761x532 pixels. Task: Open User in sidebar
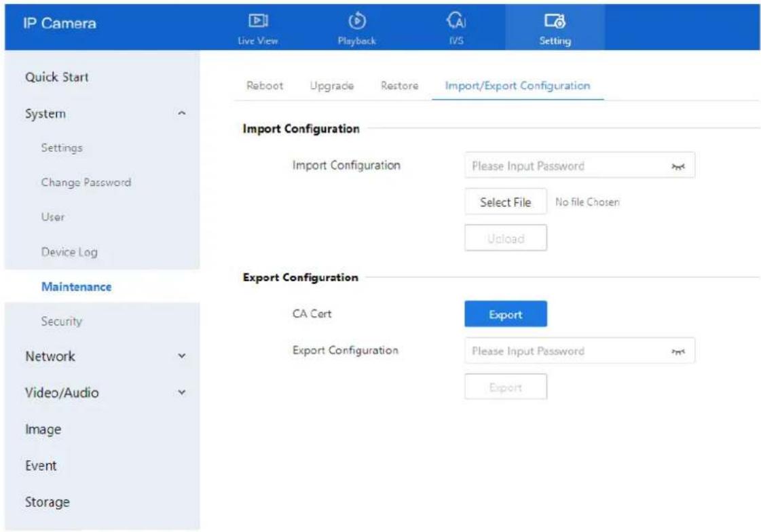point(53,216)
